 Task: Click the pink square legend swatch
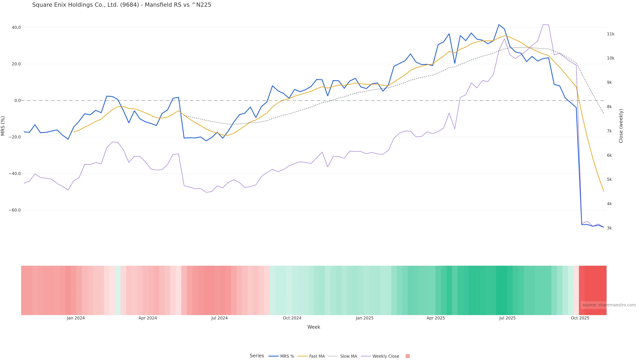(x=408, y=356)
